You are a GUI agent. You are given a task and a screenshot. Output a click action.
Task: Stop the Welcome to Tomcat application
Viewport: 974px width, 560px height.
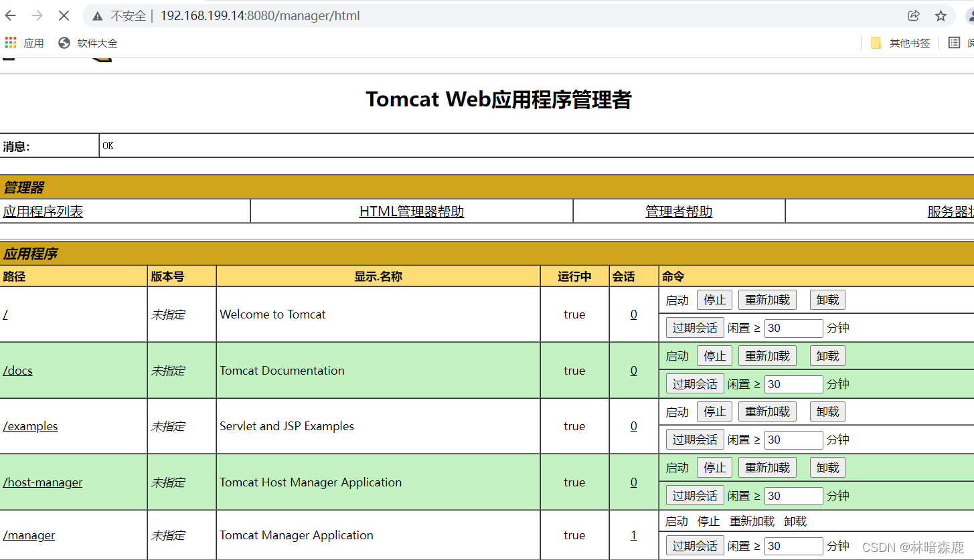tap(714, 300)
